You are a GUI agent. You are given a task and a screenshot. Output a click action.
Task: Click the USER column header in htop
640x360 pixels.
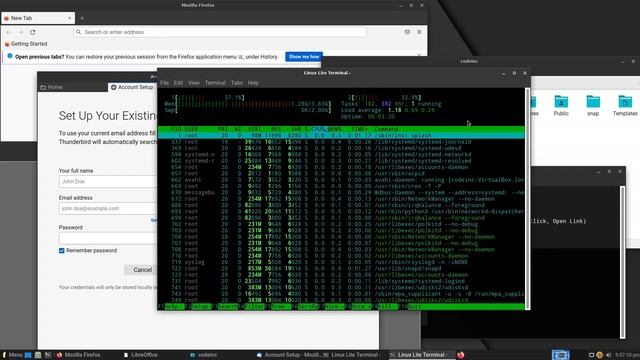tap(191, 129)
